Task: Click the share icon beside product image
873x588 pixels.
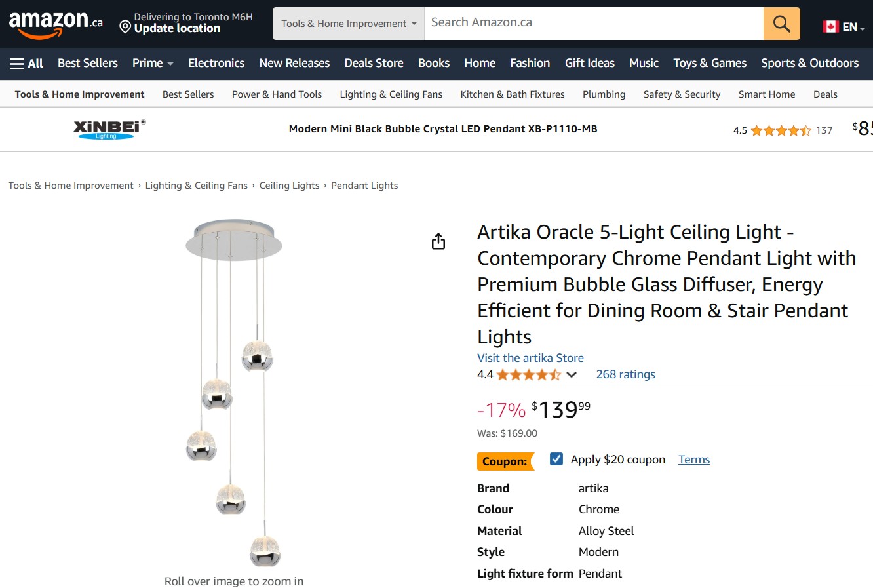Action: point(438,242)
